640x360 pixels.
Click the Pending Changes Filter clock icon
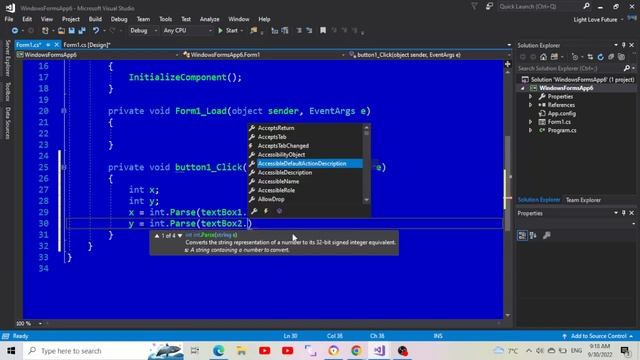click(x=575, y=57)
